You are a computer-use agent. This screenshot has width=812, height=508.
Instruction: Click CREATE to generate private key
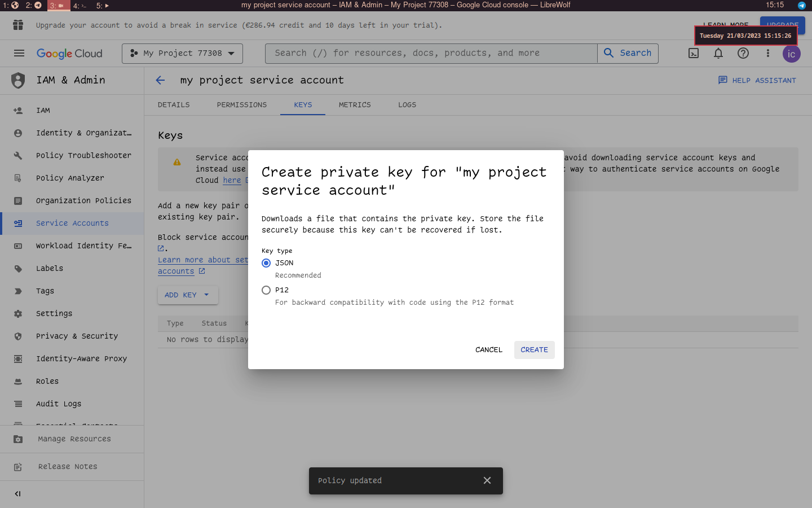[x=534, y=350]
